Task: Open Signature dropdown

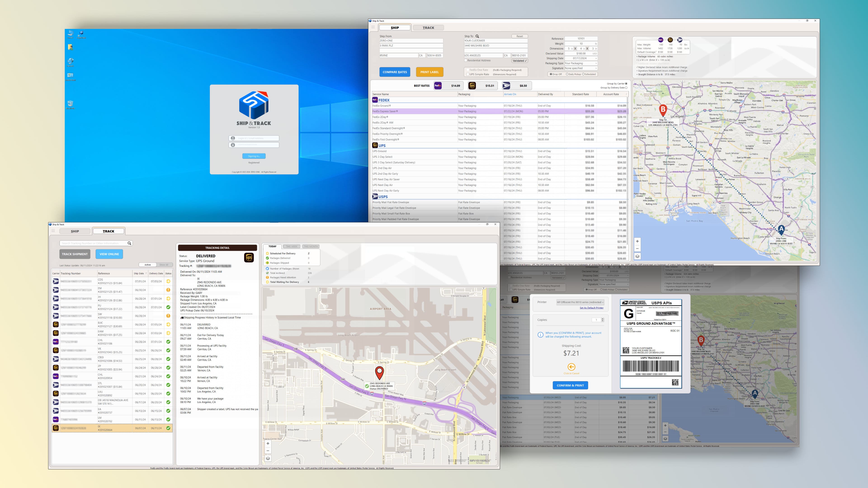Action: pos(596,68)
